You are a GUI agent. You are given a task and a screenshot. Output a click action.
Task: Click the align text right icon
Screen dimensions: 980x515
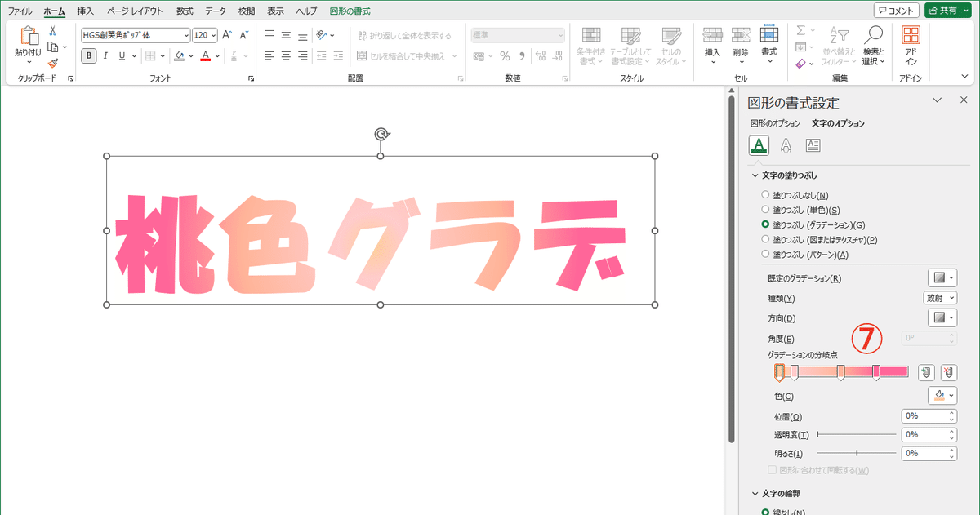[x=303, y=55]
